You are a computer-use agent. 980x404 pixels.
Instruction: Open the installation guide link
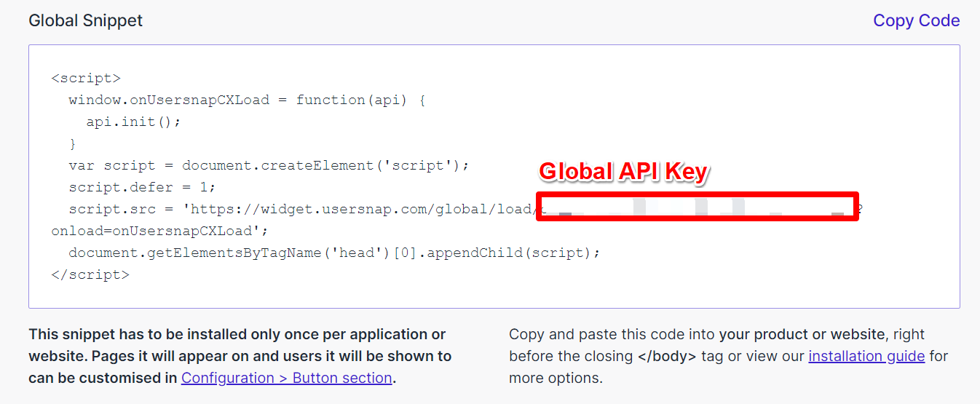866,357
